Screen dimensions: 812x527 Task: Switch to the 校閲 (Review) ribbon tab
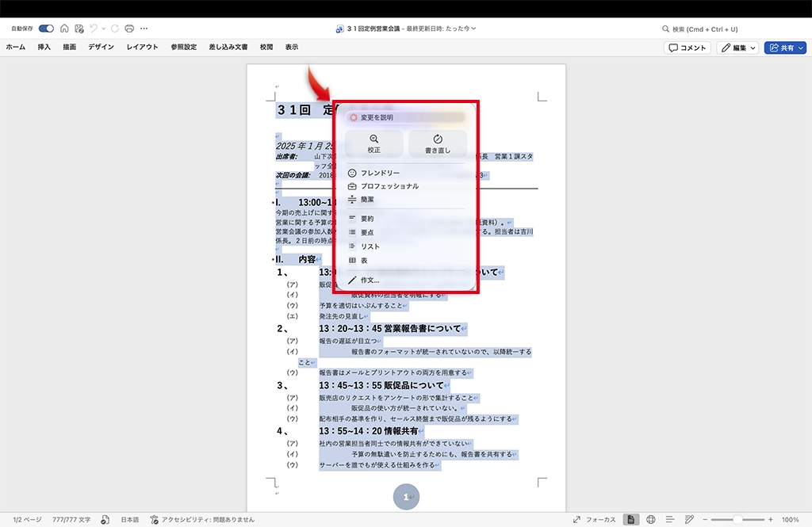point(266,48)
